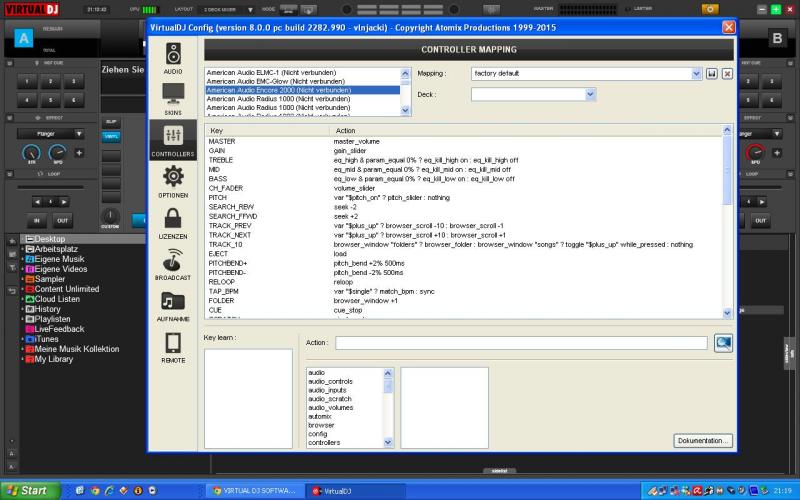Click the plus icon beside left effect knobs

[79, 153]
